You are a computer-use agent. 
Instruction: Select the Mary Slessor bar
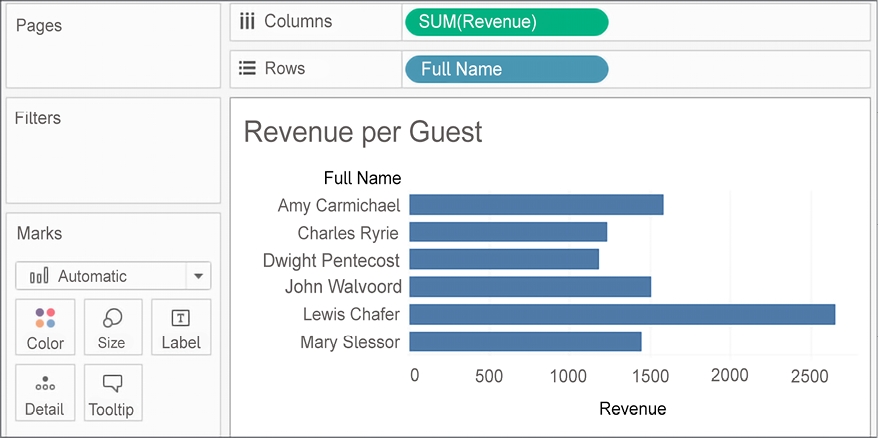(525, 342)
